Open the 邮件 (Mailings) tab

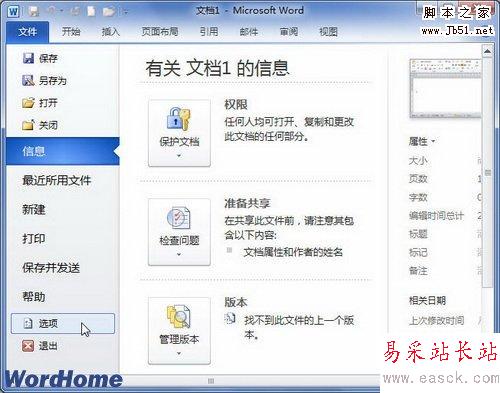pyautogui.click(x=249, y=32)
